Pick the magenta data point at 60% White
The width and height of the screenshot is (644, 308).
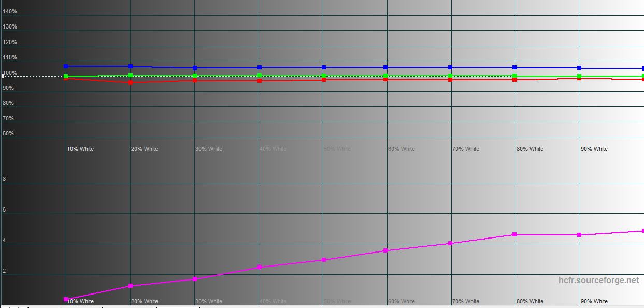[385, 250]
